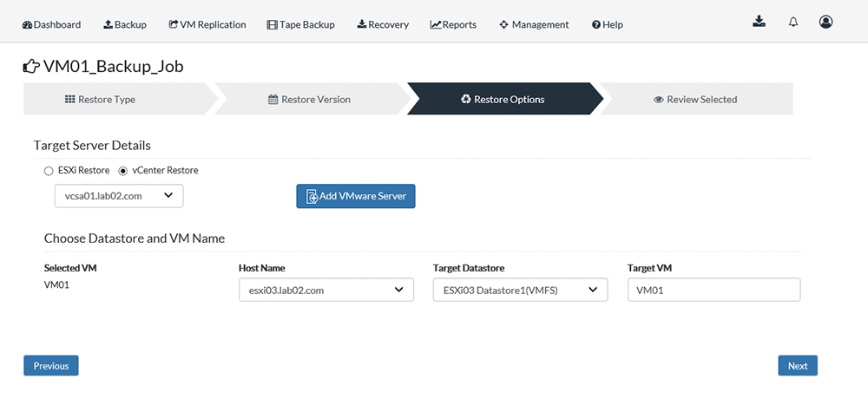868x405 pixels.
Task: Open the Host Name dropdown
Action: pyautogui.click(x=326, y=290)
